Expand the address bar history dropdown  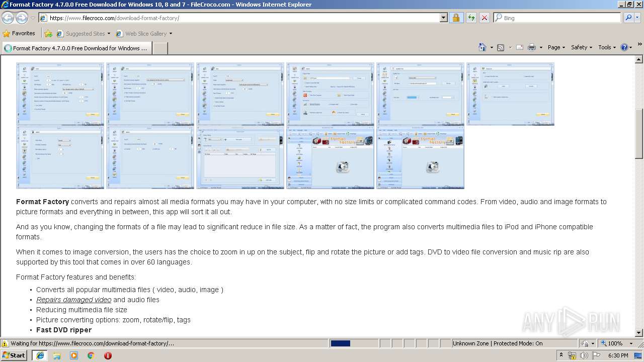coord(443,18)
